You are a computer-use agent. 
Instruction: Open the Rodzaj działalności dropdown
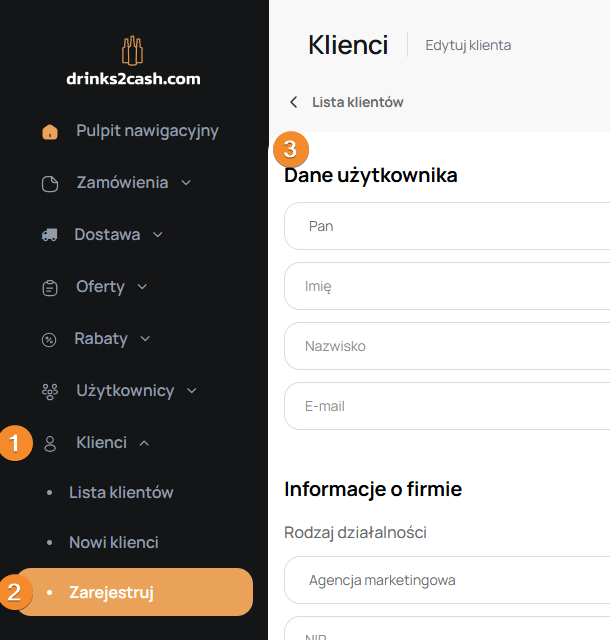point(446,580)
